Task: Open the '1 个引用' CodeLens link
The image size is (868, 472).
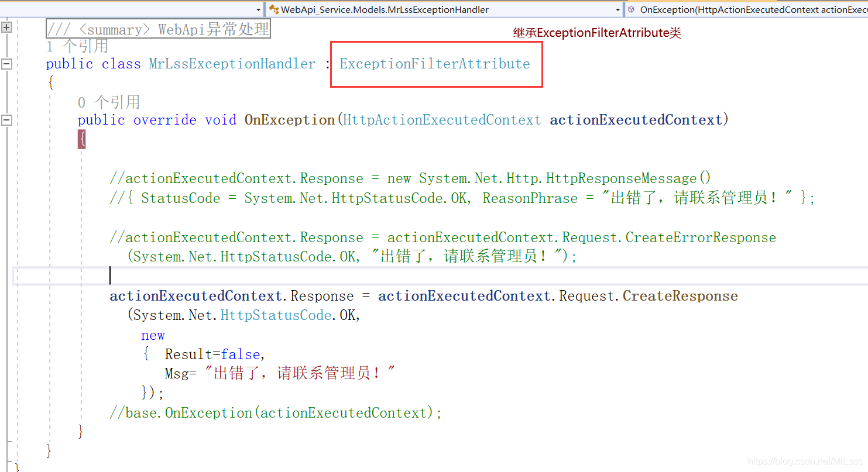Action: click(x=77, y=46)
